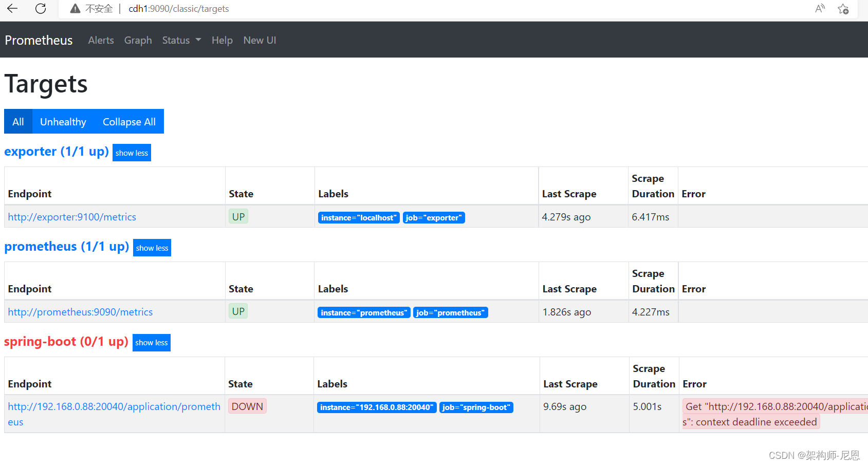Click the instance="localhost" label badge
The width and height of the screenshot is (868, 465).
[359, 218]
